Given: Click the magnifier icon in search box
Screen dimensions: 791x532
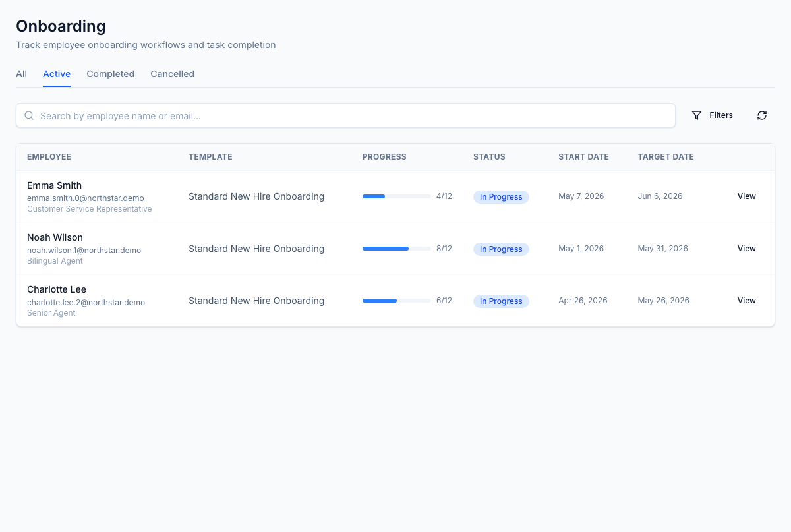Looking at the screenshot, I should [x=29, y=115].
